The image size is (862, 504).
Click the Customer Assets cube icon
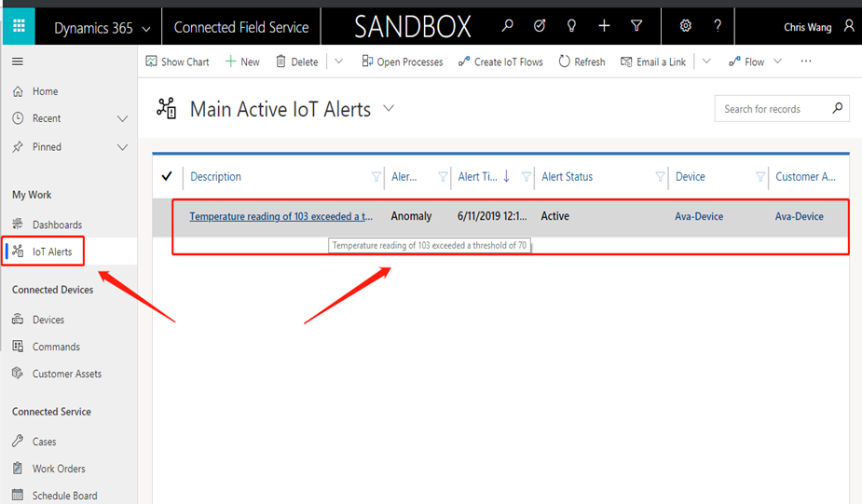(x=18, y=374)
